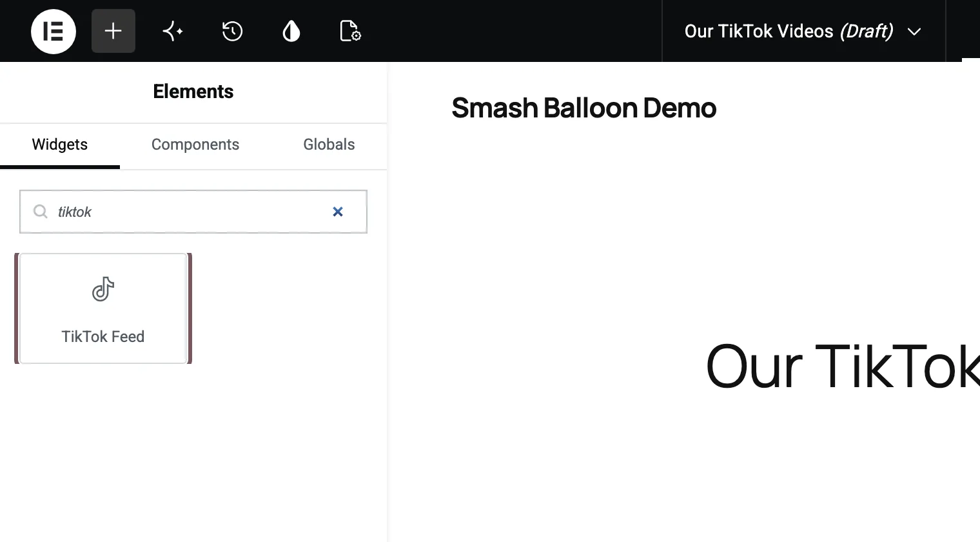Open site settings droplet icon
This screenshot has width=980, height=542.
coord(291,31)
